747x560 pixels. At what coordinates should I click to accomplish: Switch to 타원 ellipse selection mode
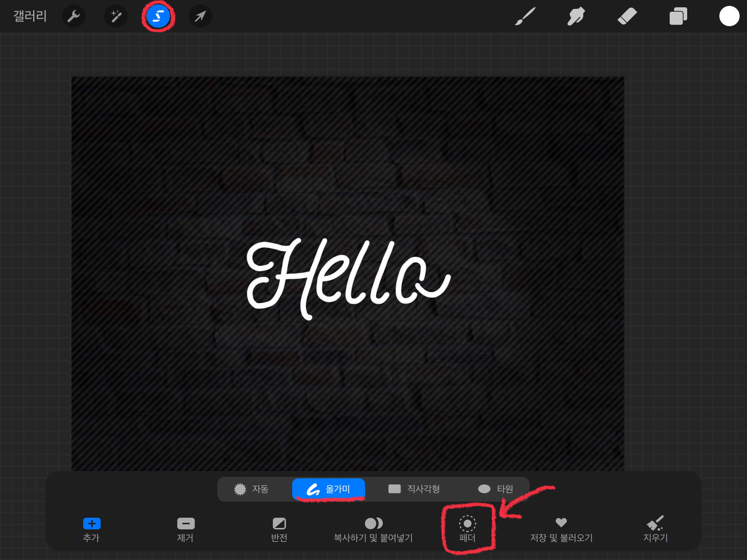[496, 489]
